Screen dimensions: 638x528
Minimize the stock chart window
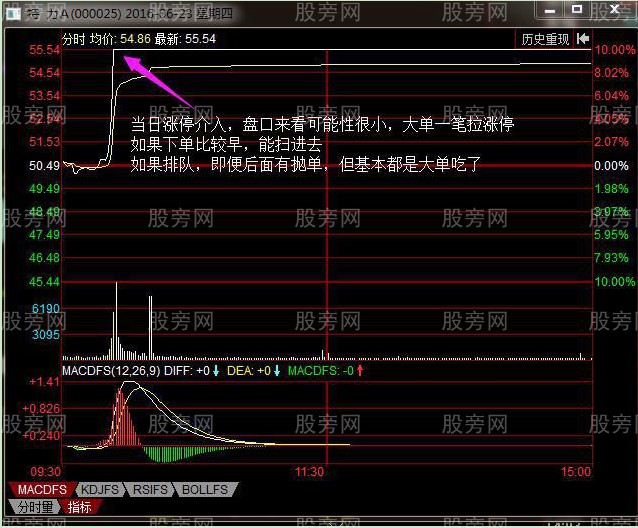tap(550, 11)
